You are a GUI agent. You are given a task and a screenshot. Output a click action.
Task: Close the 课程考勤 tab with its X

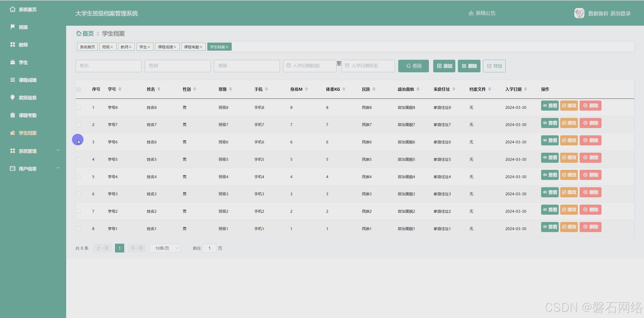point(201,47)
